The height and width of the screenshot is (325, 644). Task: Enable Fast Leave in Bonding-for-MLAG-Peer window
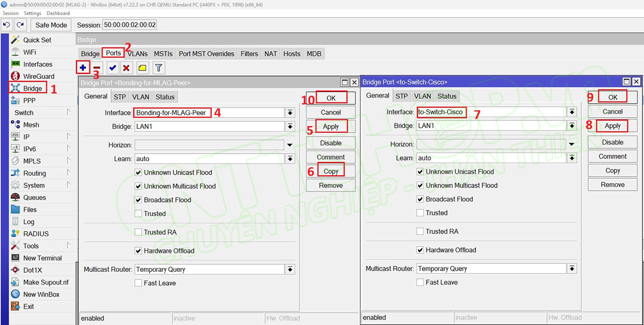pos(138,283)
